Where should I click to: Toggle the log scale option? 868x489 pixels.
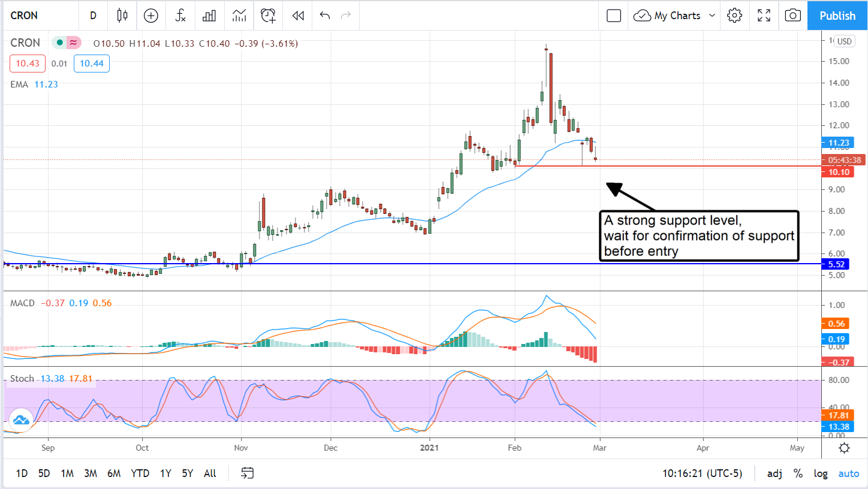(x=821, y=473)
